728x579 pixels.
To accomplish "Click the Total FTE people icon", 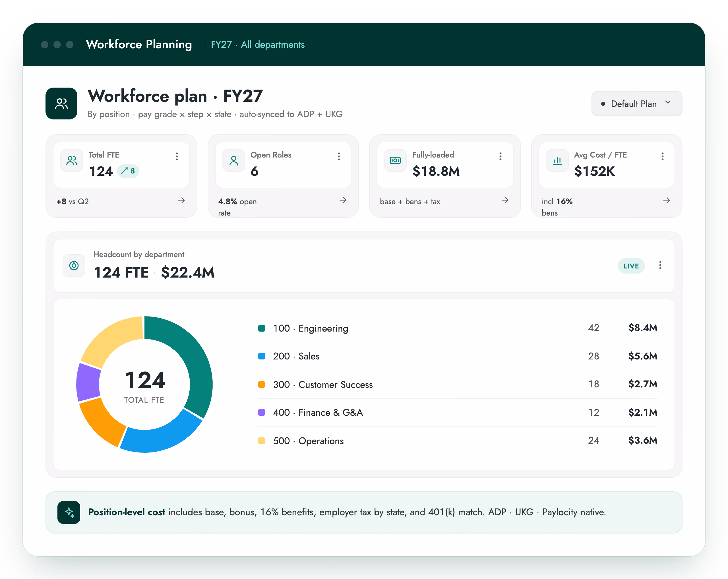I will [72, 160].
